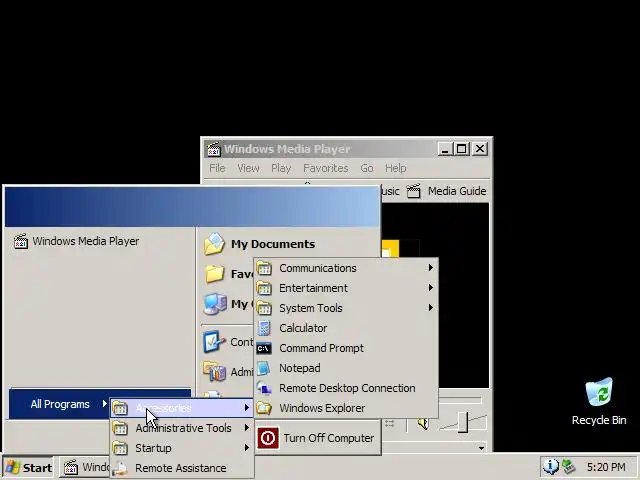
Task: Click the Windows Media Player taskbar button
Action: [x=85, y=467]
